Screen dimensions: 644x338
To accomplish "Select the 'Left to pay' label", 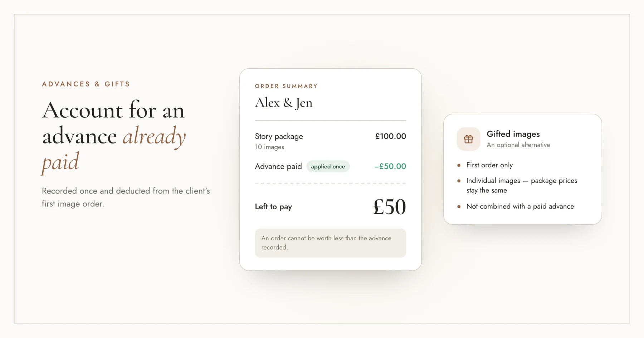I will (x=273, y=207).
